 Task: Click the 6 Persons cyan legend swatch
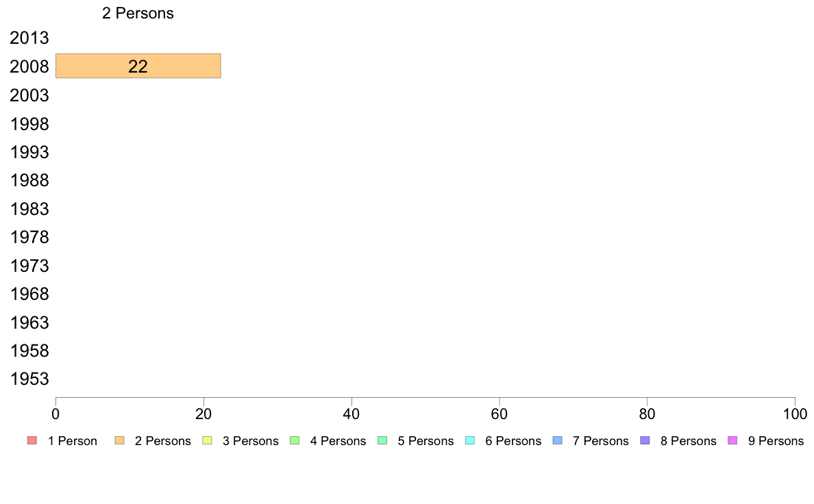pyautogui.click(x=470, y=441)
